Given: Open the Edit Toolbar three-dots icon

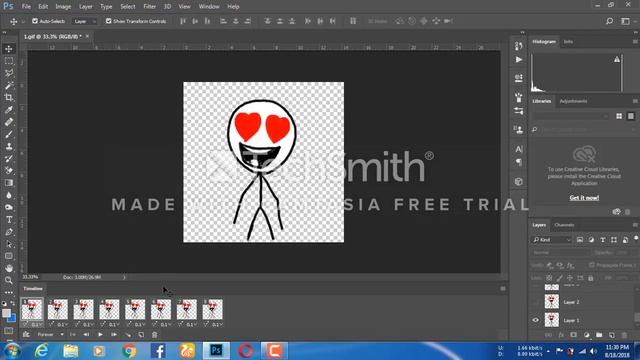Looking at the screenshot, I should click(x=9, y=292).
